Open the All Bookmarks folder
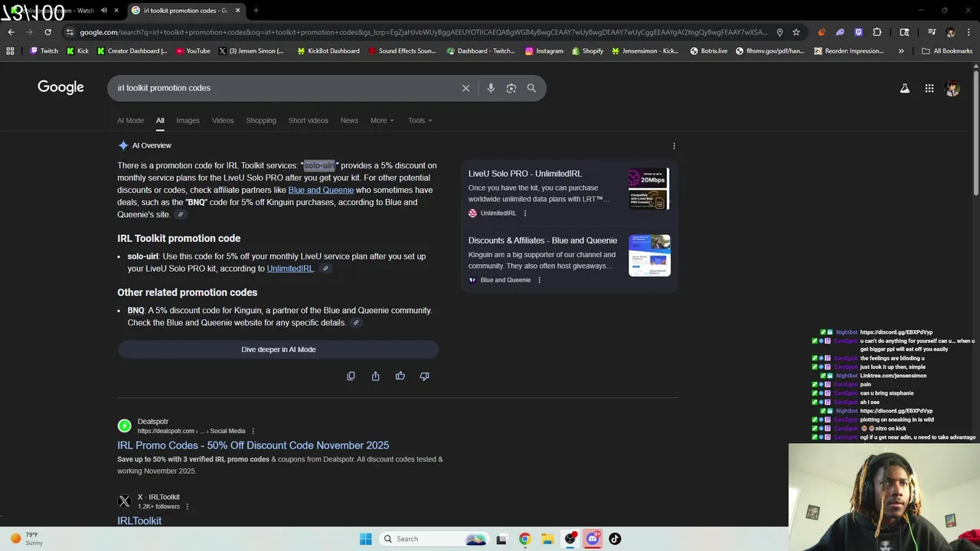Viewport: 980px width, 551px height. [x=947, y=51]
